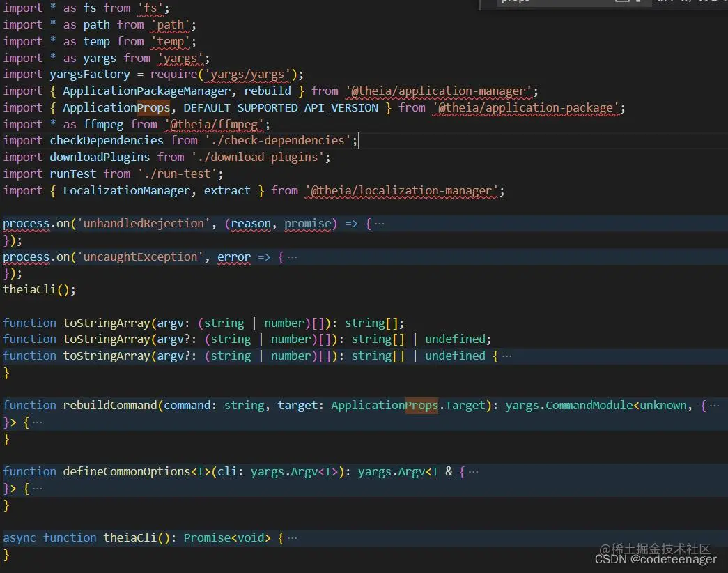
Task: Click ApplicationProps in the import statement
Action: pos(116,108)
